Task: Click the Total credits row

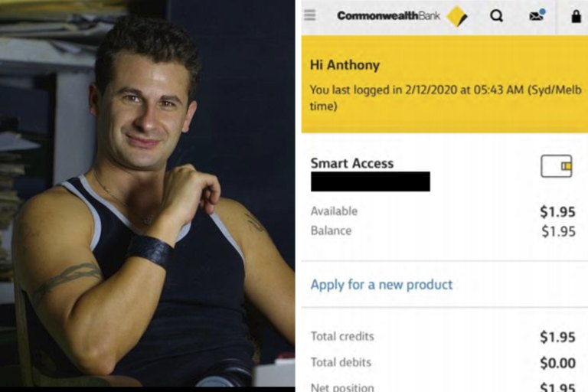Action: point(443,336)
